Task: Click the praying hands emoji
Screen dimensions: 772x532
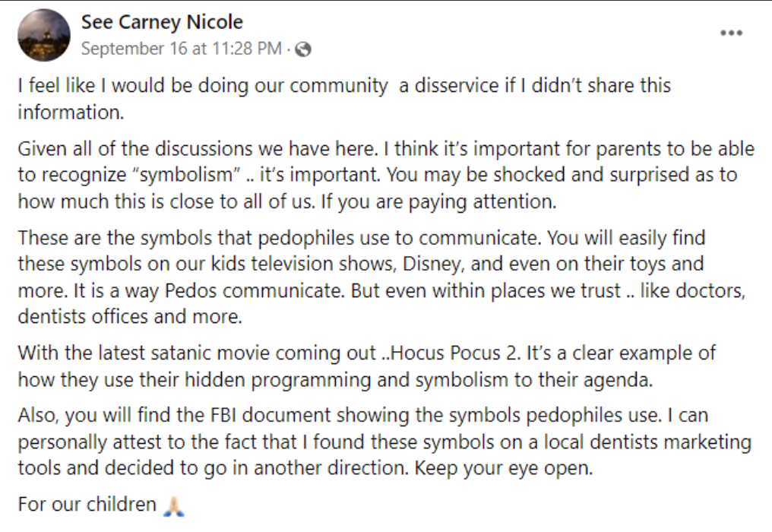Action: click(x=175, y=505)
